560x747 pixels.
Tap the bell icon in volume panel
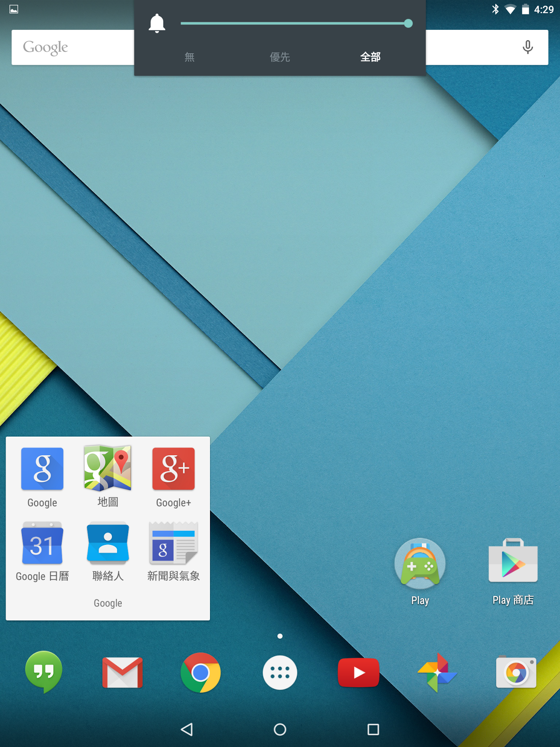[157, 23]
